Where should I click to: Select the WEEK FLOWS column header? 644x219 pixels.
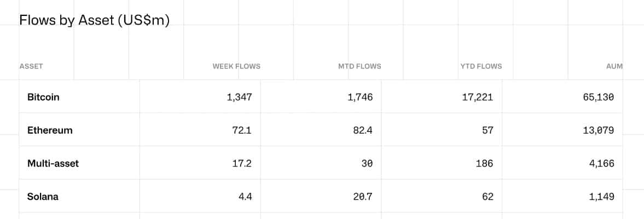236,66
